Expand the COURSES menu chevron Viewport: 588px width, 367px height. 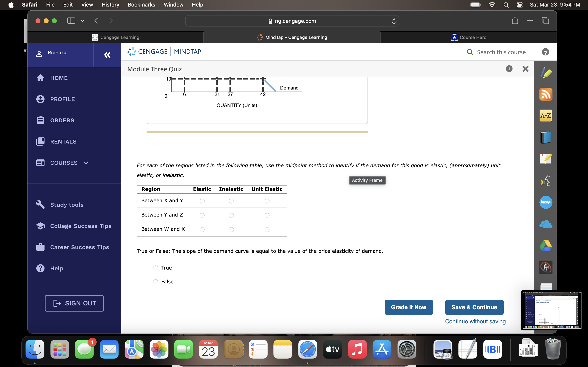(x=86, y=163)
